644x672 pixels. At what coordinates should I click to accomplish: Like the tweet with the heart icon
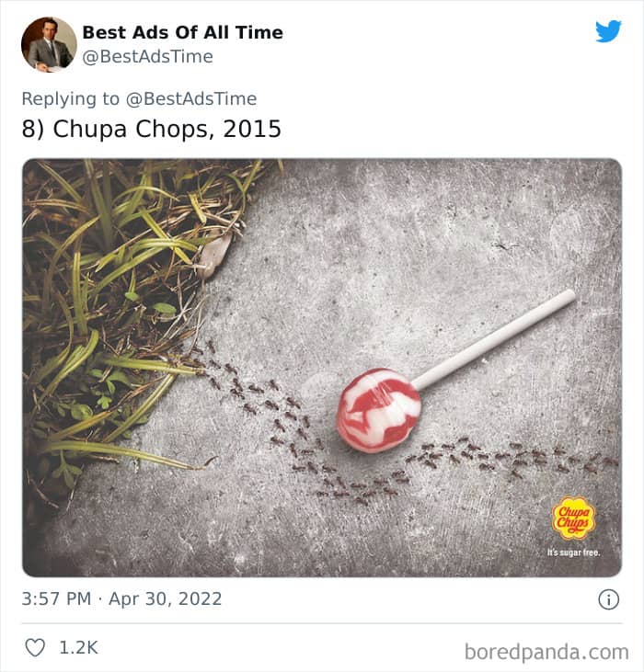click(35, 647)
